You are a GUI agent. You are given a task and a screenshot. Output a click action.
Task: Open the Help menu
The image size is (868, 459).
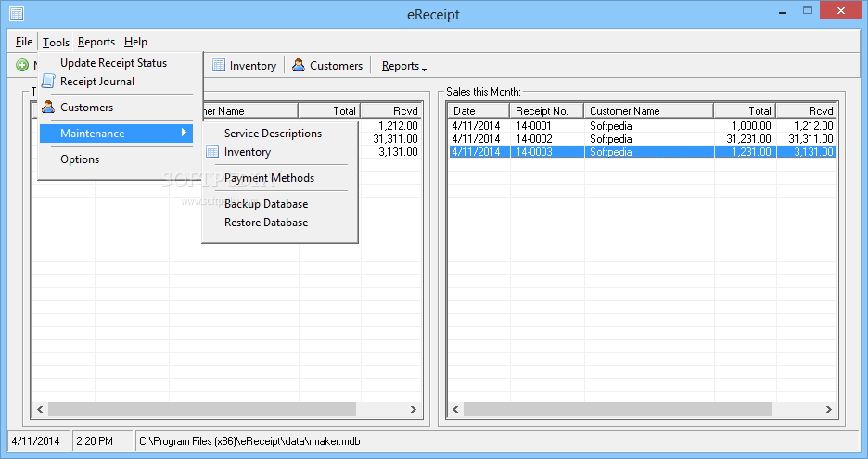coord(135,42)
